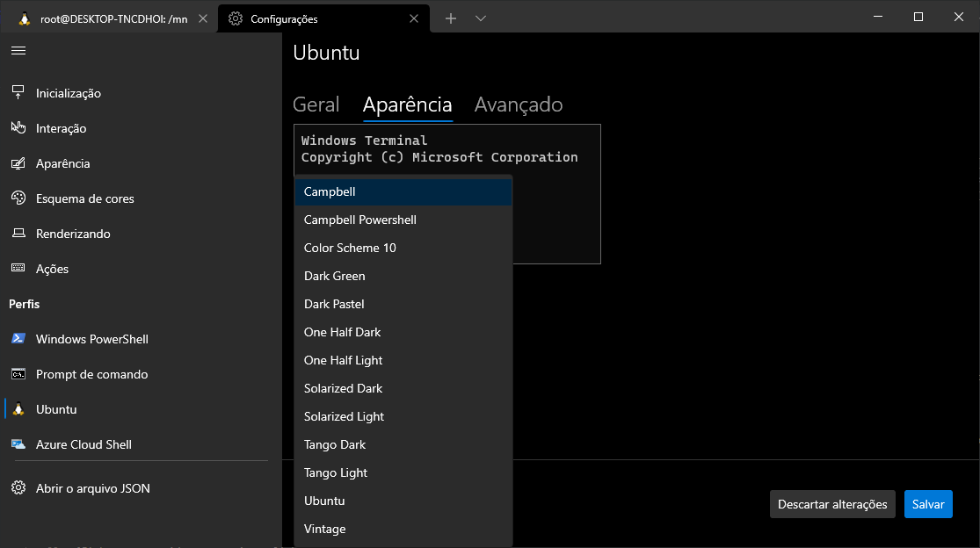
Task: Choose Solarized Light scheme
Action: click(x=403, y=416)
